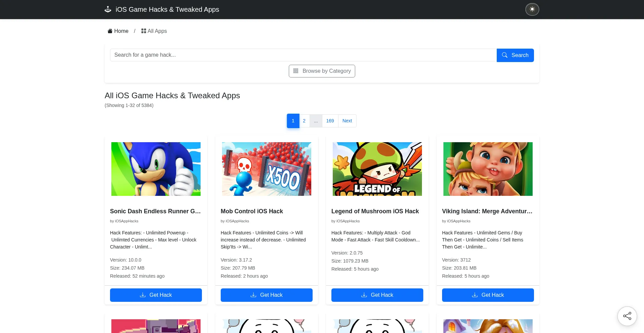Get Hack for Legend of Mushroom

(377, 295)
